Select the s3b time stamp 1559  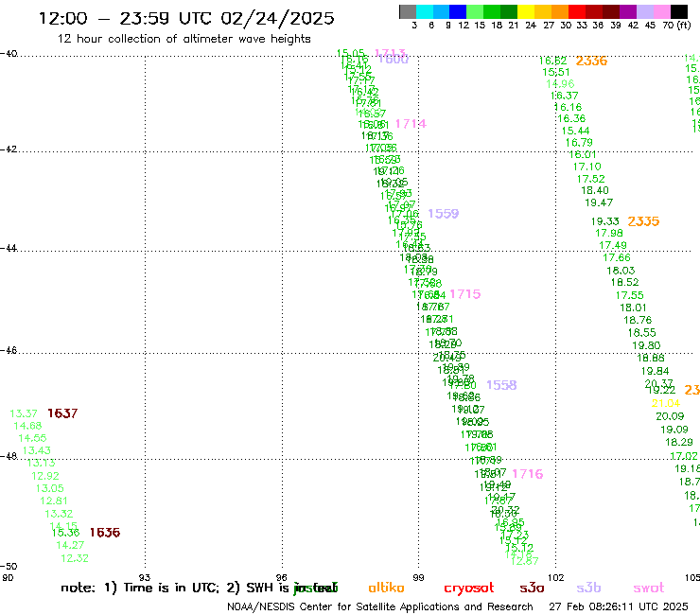pos(444,214)
